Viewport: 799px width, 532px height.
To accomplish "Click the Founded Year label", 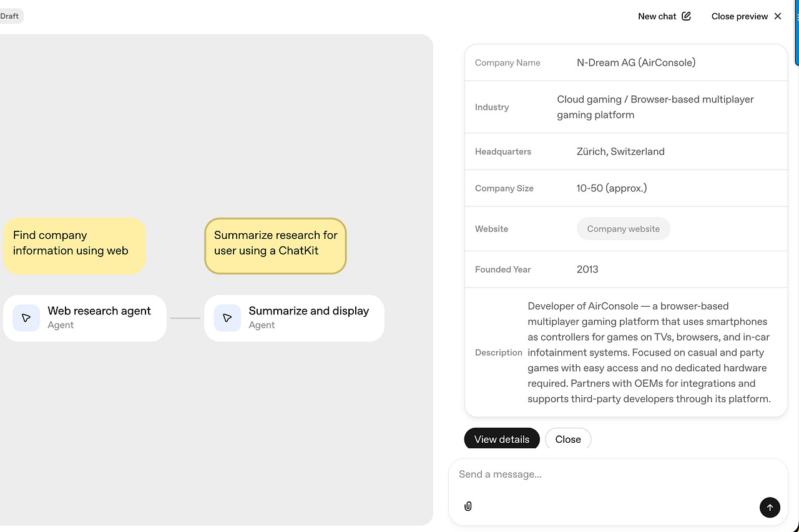I will coord(503,269).
